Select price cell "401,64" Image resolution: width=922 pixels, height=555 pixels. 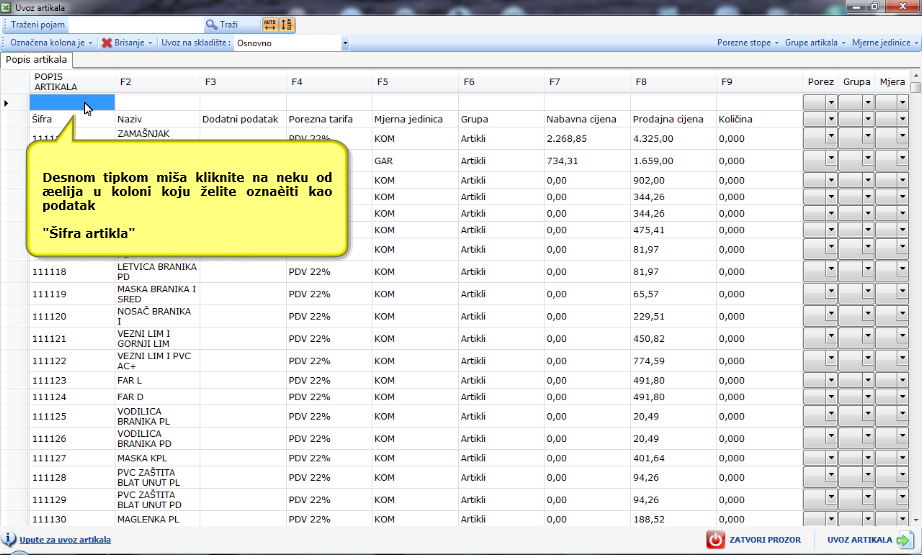coord(673,458)
